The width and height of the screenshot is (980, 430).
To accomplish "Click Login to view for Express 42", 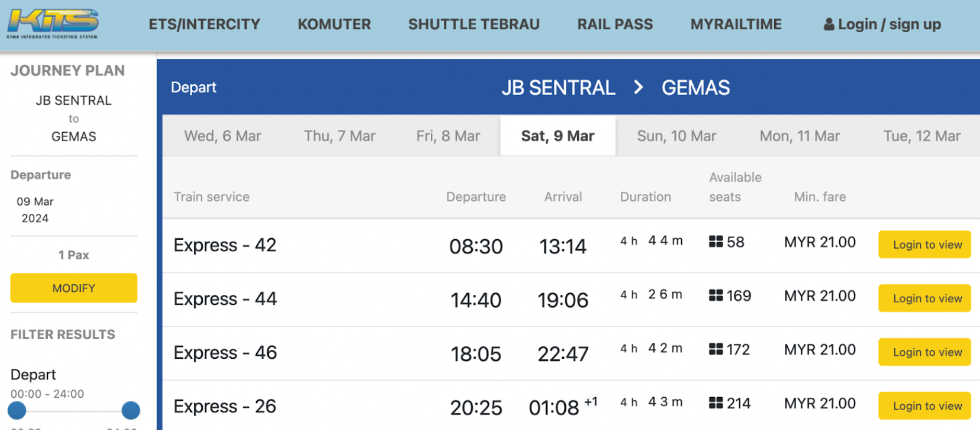I will (924, 244).
